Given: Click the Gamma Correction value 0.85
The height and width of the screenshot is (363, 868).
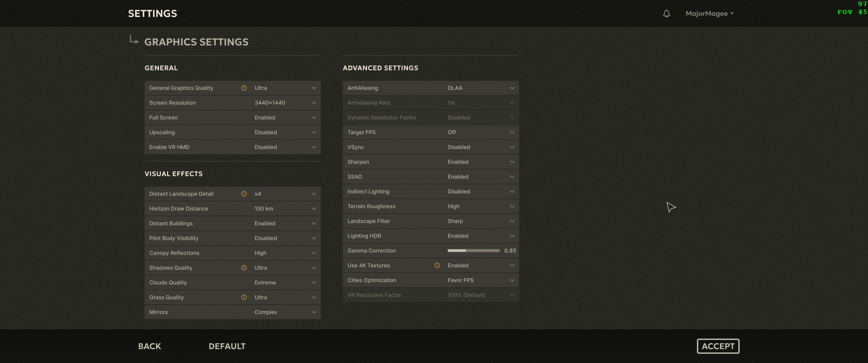Looking at the screenshot, I should click(x=510, y=251).
